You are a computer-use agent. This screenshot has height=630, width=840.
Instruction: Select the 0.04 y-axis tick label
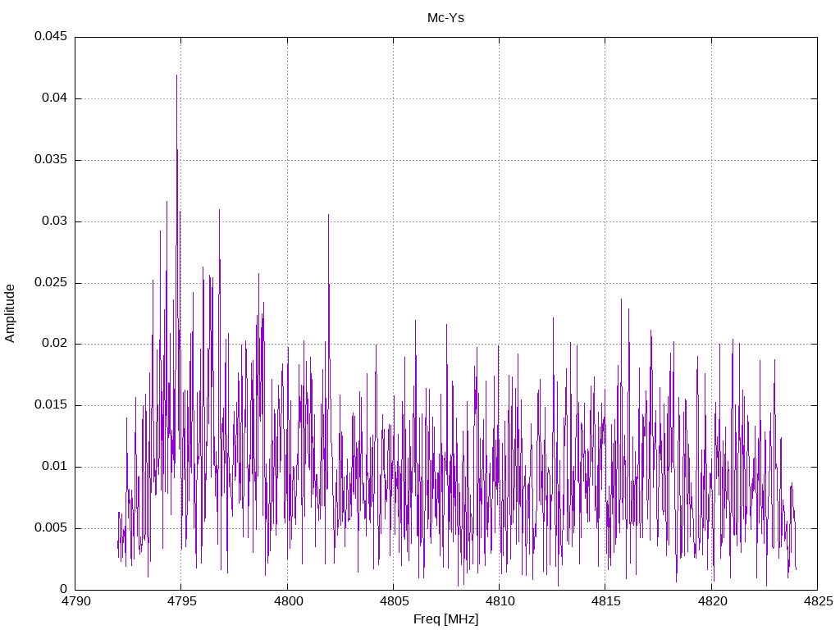(x=53, y=98)
